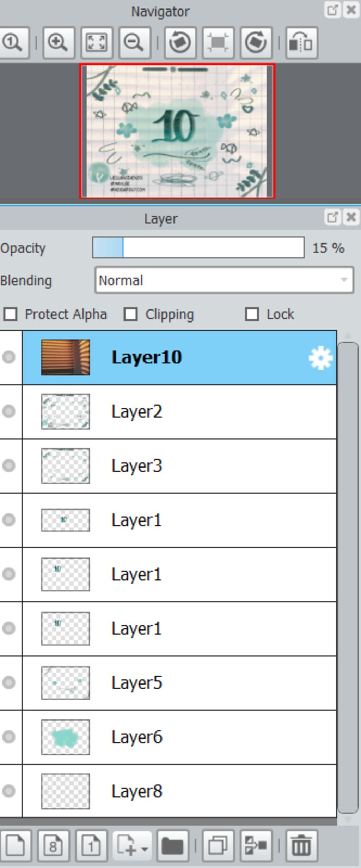This screenshot has height=868, width=361.
Task: Check the Lock checkbox
Action: [252, 314]
